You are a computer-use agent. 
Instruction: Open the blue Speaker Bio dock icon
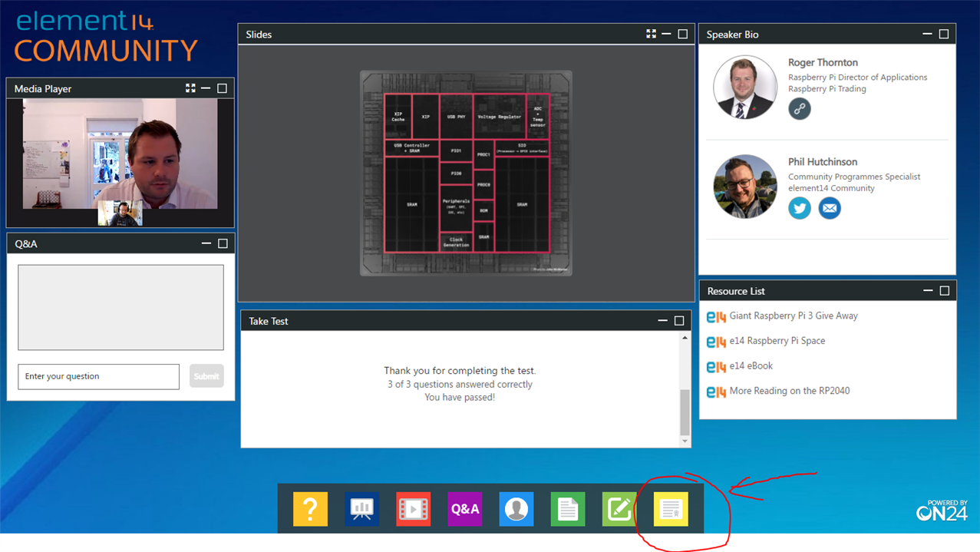[x=516, y=509]
